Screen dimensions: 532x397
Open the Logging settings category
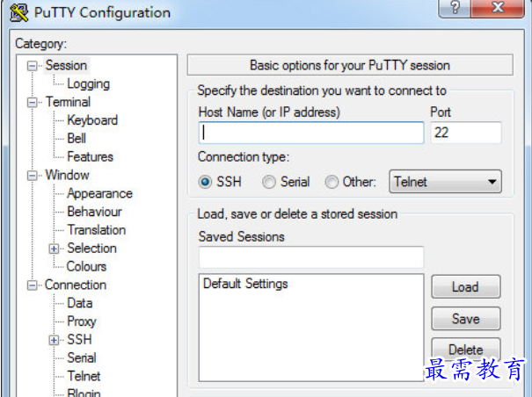point(88,84)
